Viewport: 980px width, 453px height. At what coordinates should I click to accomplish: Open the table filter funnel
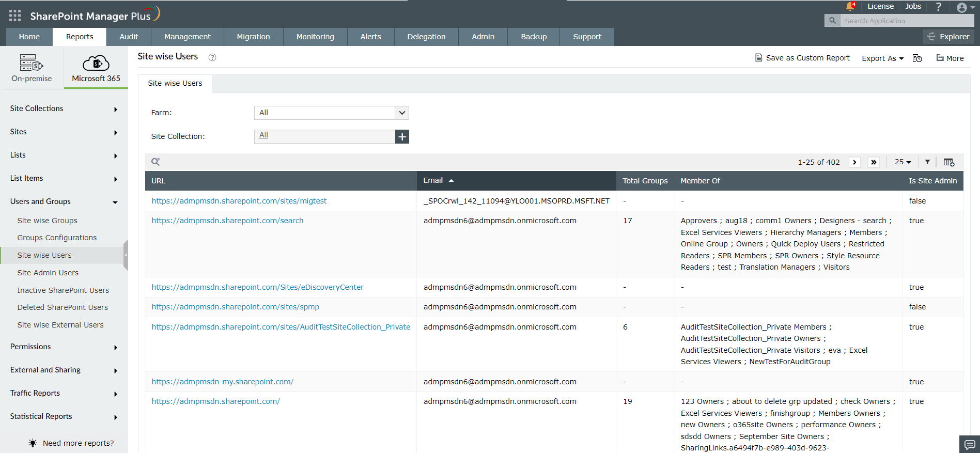pos(927,162)
